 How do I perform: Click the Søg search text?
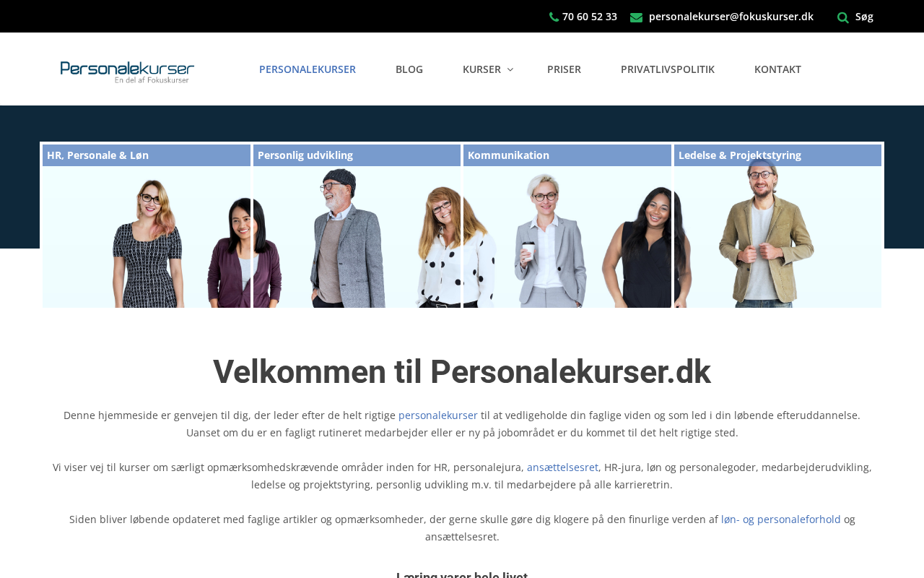[x=864, y=17]
